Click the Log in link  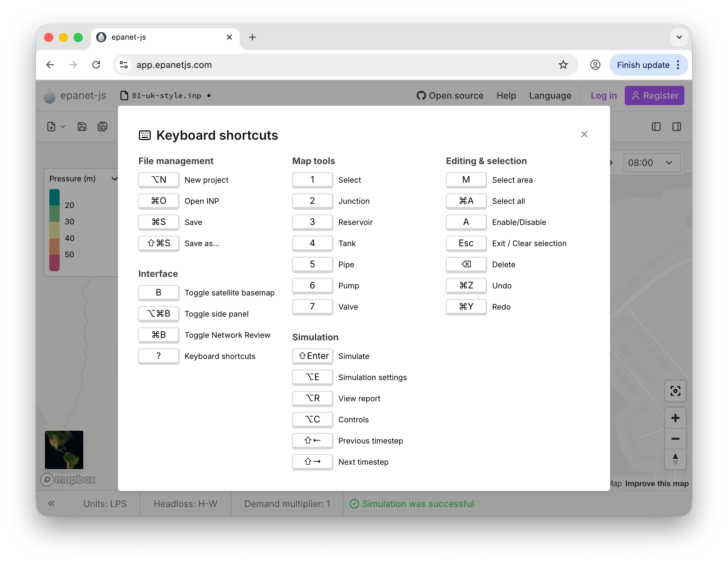coord(603,96)
